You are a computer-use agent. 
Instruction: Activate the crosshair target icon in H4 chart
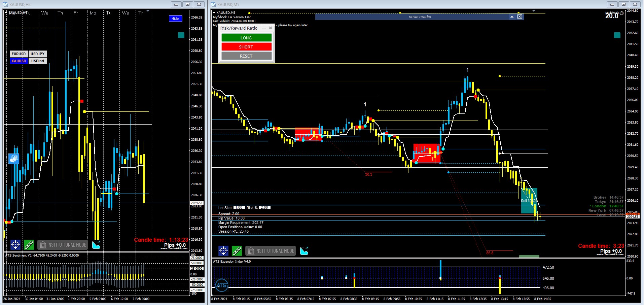click(15, 245)
